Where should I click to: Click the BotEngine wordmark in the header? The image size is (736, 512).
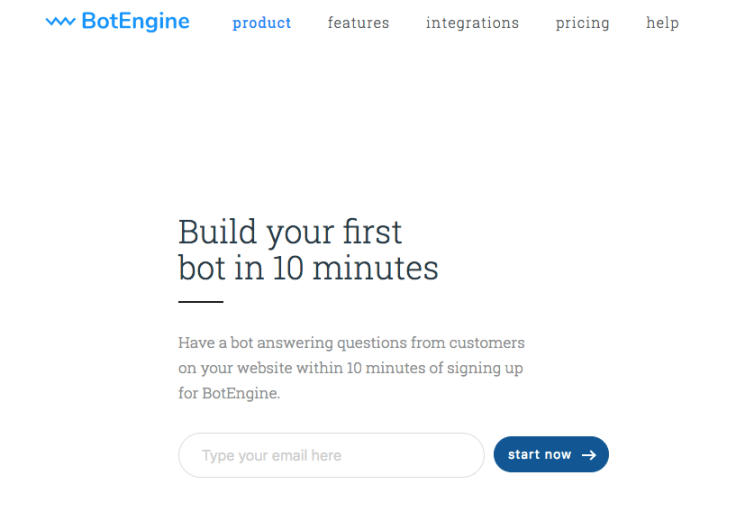point(135,21)
